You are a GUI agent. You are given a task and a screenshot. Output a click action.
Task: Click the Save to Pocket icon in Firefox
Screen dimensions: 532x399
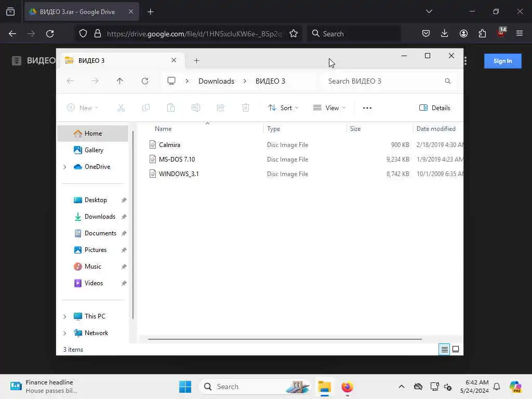coord(426,33)
